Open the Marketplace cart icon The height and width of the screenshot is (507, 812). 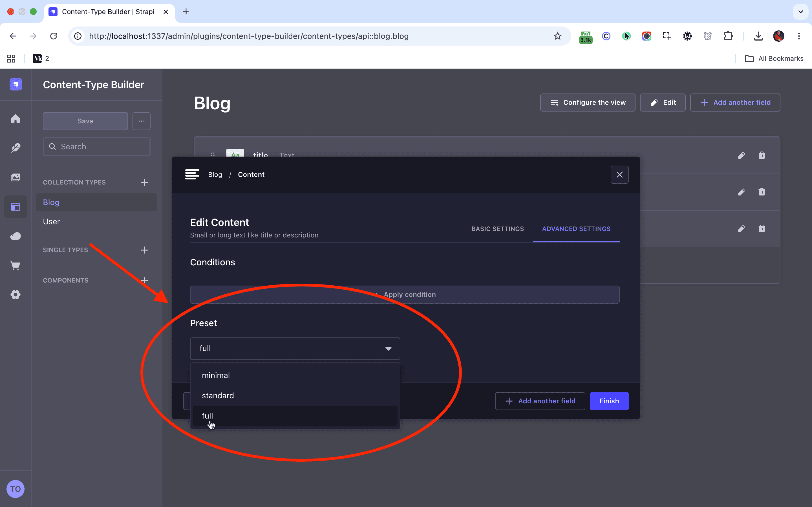tap(16, 266)
